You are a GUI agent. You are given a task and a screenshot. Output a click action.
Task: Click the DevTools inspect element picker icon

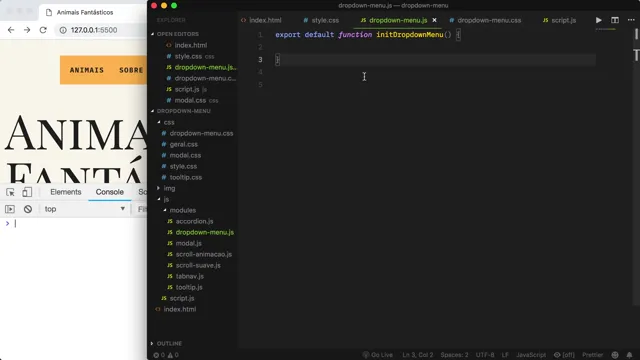click(x=10, y=192)
